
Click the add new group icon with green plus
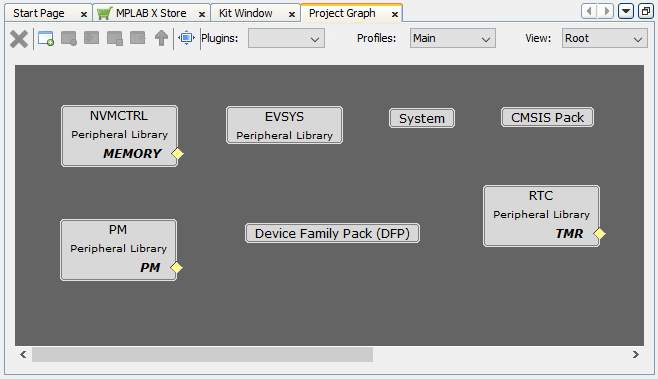click(46, 38)
